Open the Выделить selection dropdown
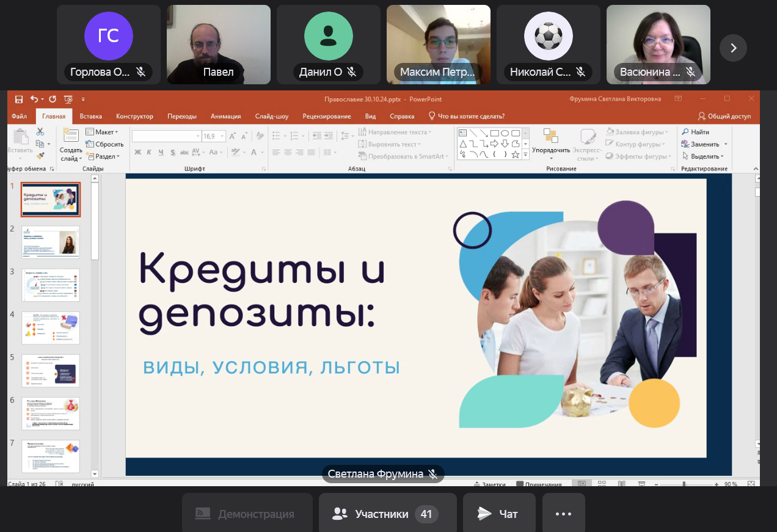 705,156
